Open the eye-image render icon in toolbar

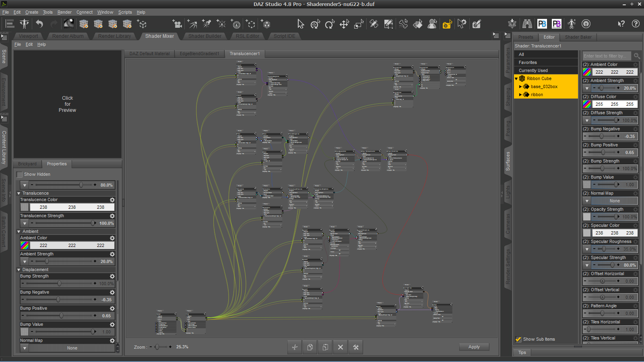68,24
